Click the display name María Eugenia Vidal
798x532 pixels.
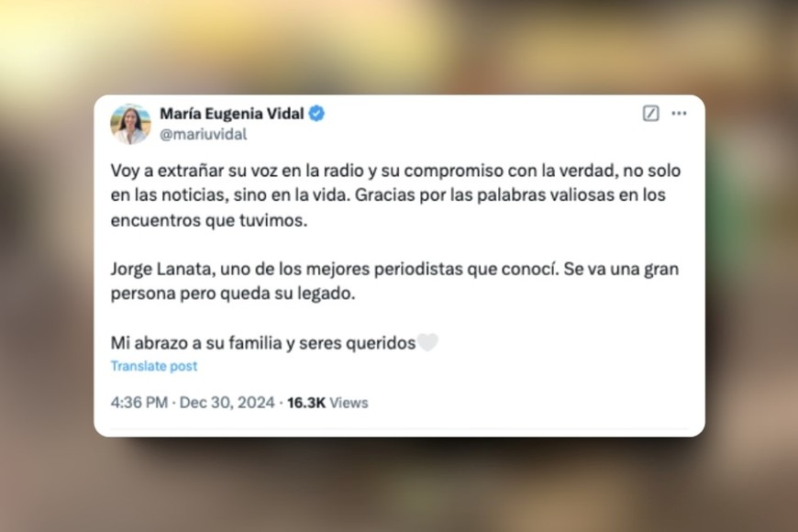click(232, 113)
